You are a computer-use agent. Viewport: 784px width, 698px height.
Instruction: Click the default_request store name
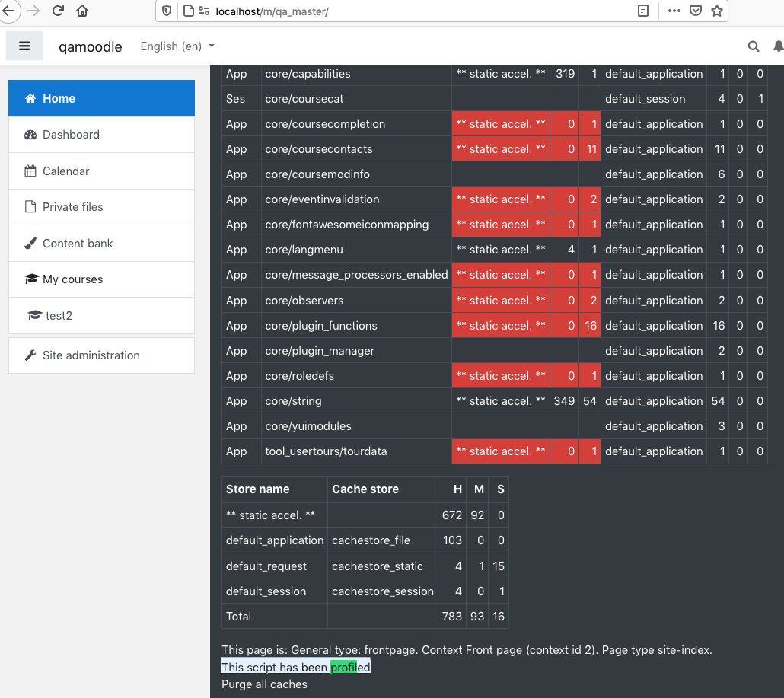coord(266,566)
